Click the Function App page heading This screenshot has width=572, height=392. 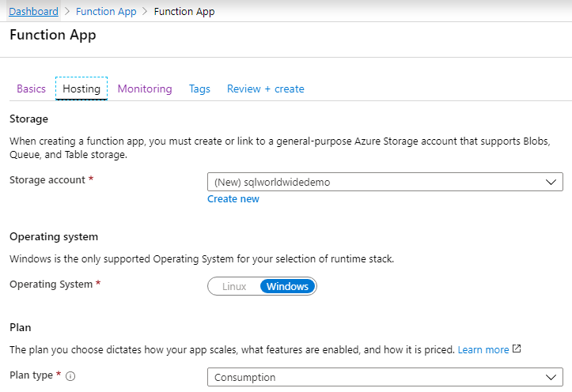[52, 36]
